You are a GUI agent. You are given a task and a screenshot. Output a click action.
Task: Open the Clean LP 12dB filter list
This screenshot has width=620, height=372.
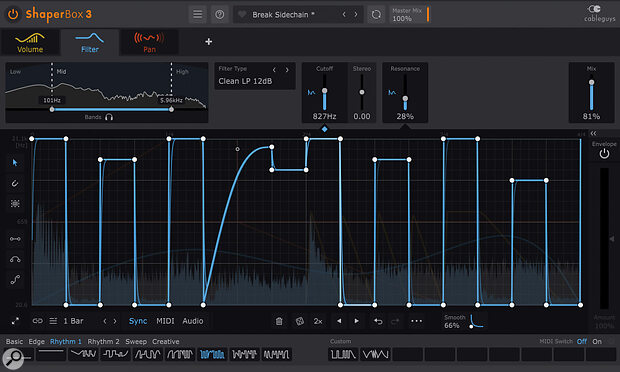[245, 81]
